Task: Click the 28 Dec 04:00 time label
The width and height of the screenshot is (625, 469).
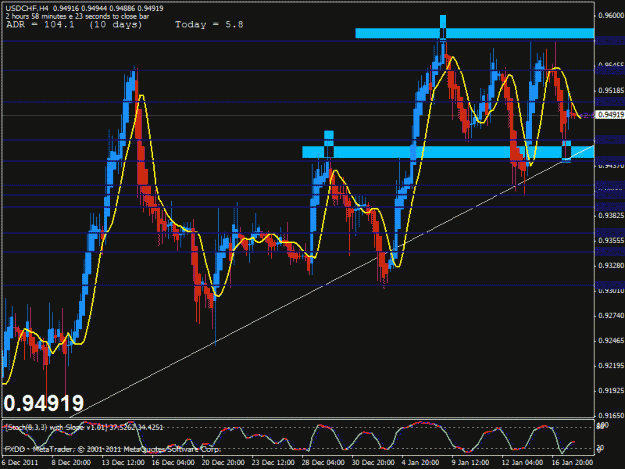Action: pos(323,463)
